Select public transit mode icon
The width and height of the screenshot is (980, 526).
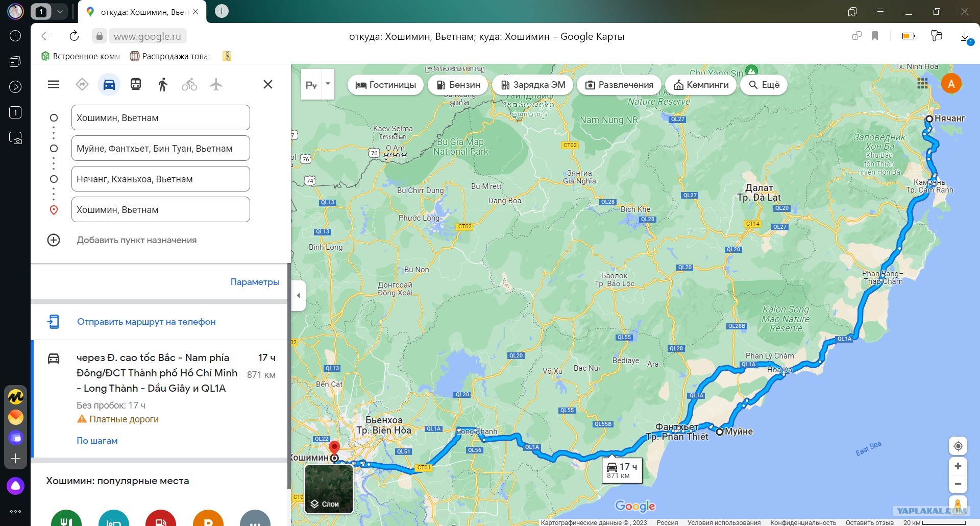coord(136,84)
